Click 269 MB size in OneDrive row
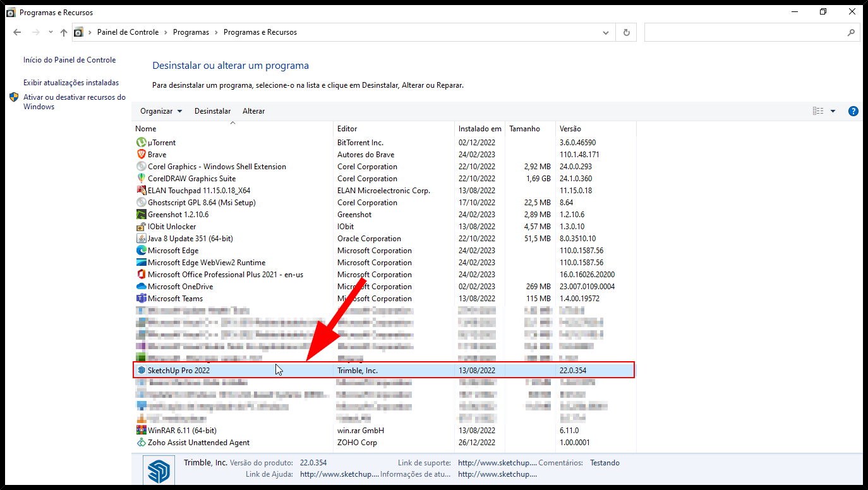 (538, 287)
